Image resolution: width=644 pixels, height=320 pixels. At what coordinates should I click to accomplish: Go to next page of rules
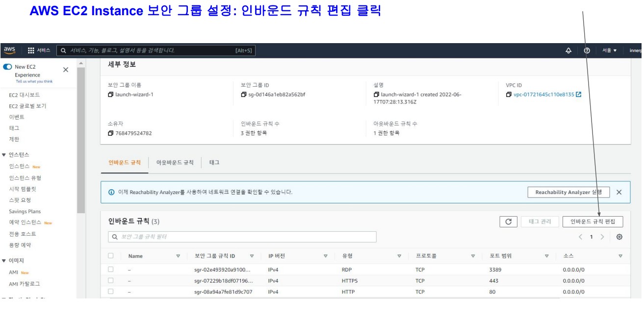(x=602, y=237)
